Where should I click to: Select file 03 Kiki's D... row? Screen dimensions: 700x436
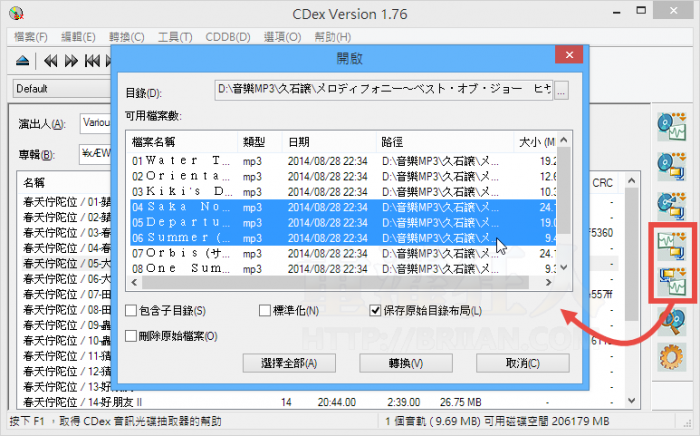pos(343,192)
